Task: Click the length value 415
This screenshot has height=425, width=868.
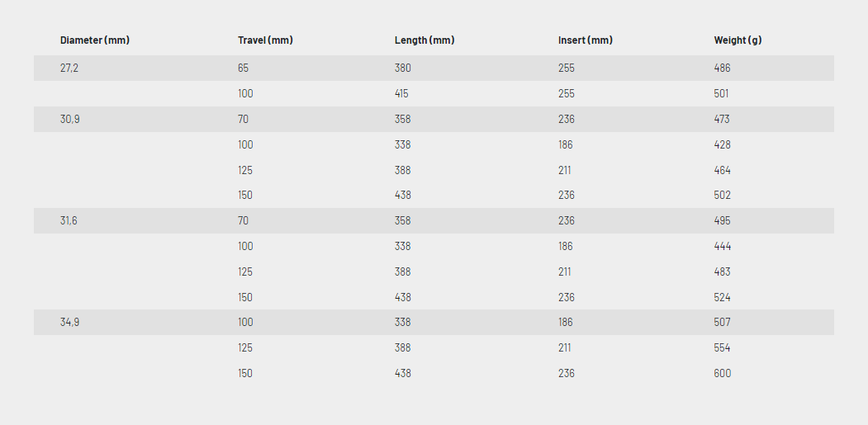Action: click(x=401, y=93)
